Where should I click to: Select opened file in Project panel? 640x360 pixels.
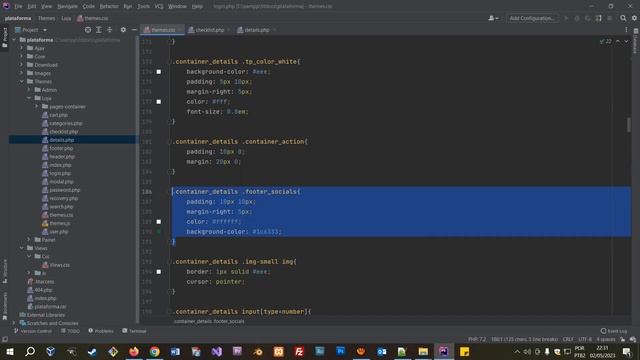point(88,30)
